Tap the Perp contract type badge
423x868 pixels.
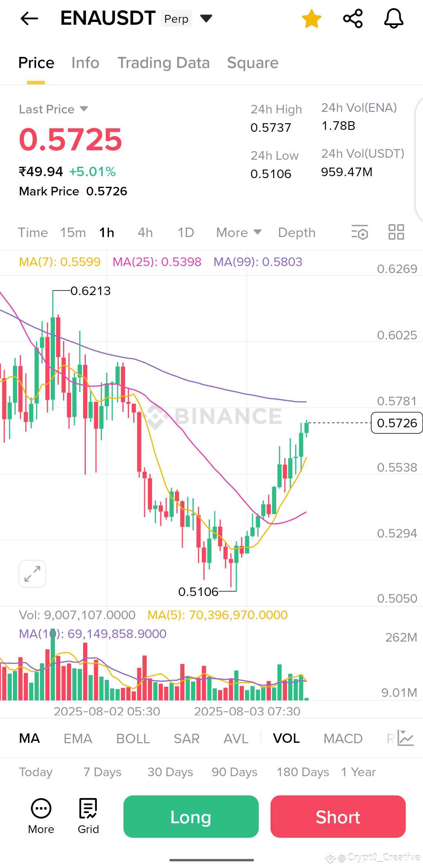point(176,18)
